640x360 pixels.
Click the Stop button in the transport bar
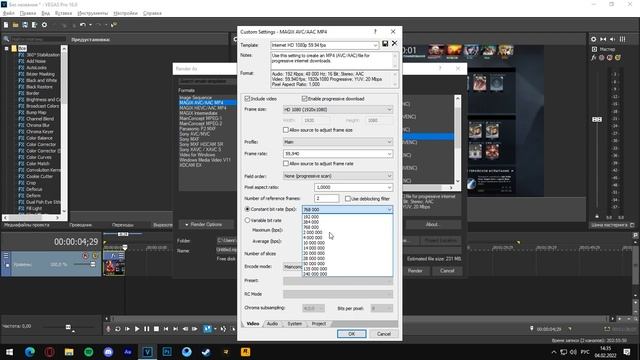(156, 329)
